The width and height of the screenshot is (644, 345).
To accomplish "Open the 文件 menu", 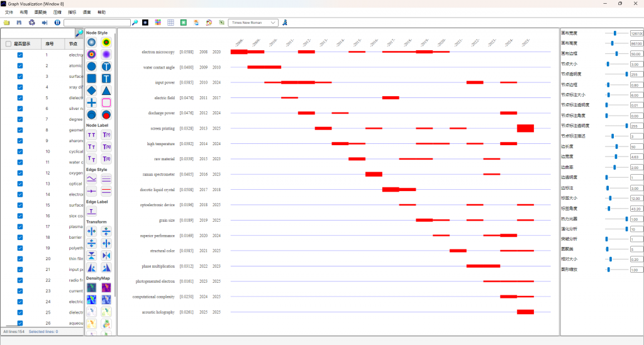I will (x=9, y=12).
